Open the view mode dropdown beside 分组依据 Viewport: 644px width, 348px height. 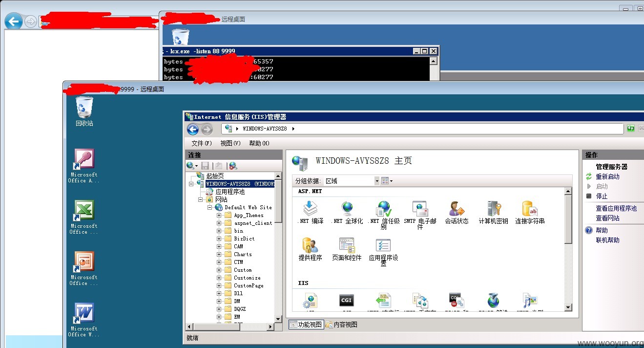pos(387,181)
